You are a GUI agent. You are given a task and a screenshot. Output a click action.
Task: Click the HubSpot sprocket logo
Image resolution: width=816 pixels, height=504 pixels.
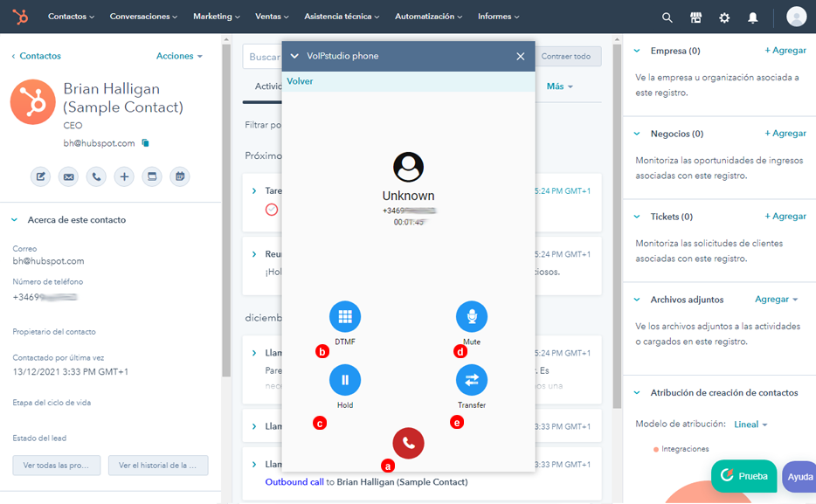[20, 17]
